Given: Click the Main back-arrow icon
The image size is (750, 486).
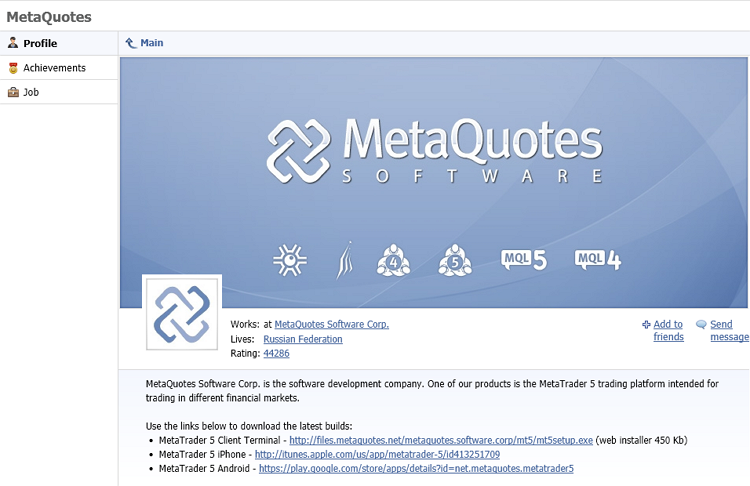Looking at the screenshot, I should pyautogui.click(x=131, y=43).
